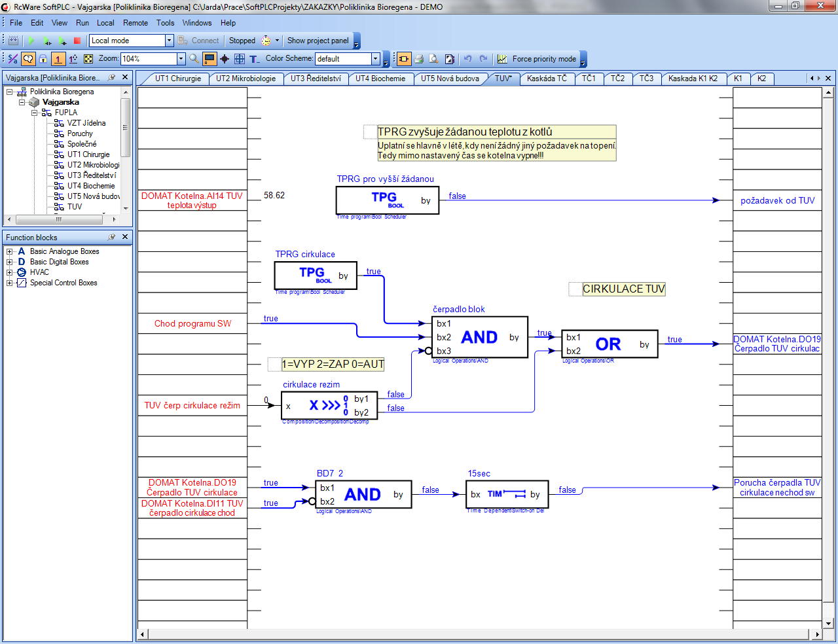This screenshot has height=644, width=838.
Task: Open the Windows menu
Action: tap(197, 23)
